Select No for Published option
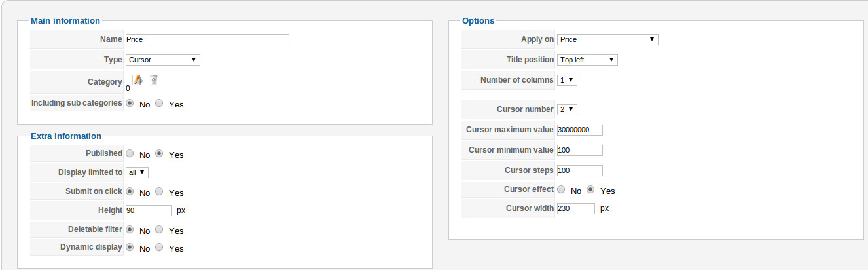The width and height of the screenshot is (868, 270). coord(130,154)
